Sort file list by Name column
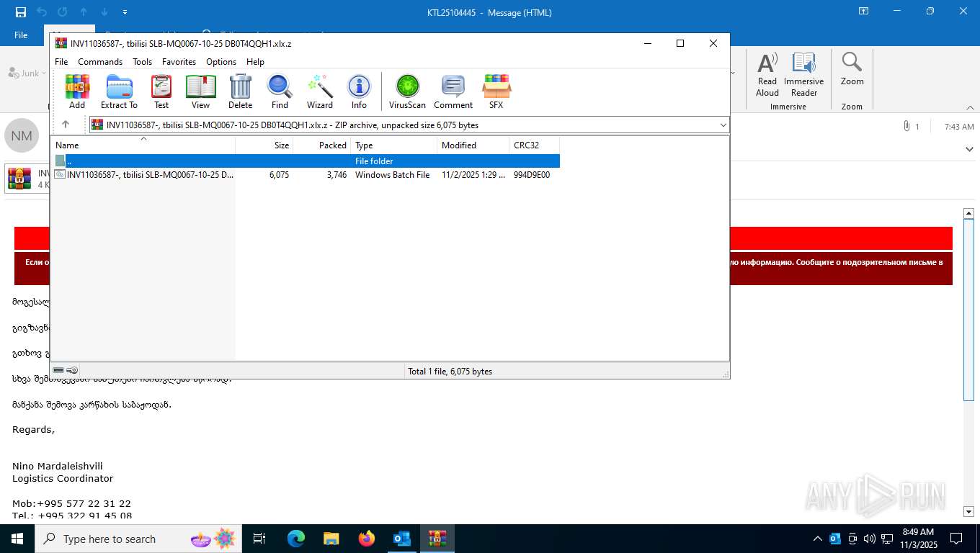This screenshot has height=553, width=980. [143, 145]
